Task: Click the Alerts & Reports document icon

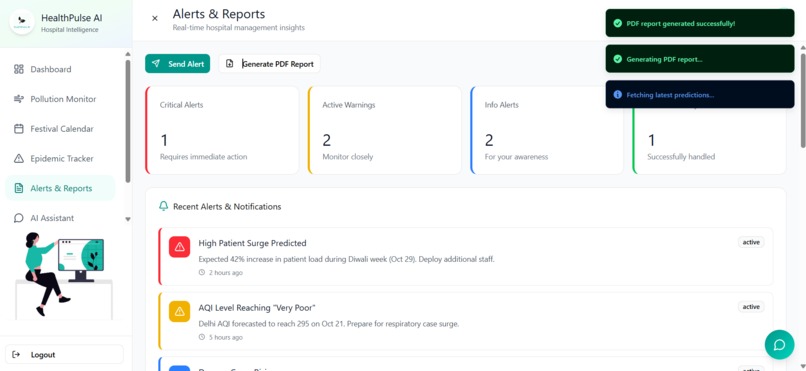Action: 19,188
